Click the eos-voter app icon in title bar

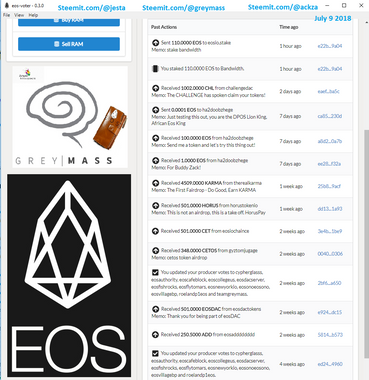[x=6, y=6]
